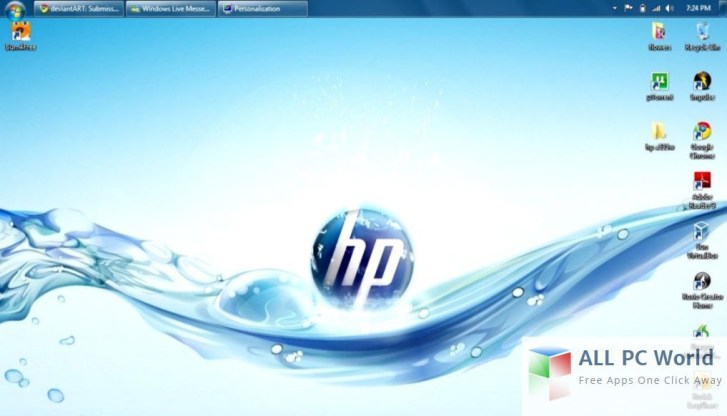Launch Google Chrome desktop shortcut
Screen dimensions: 727x416
tap(702, 140)
